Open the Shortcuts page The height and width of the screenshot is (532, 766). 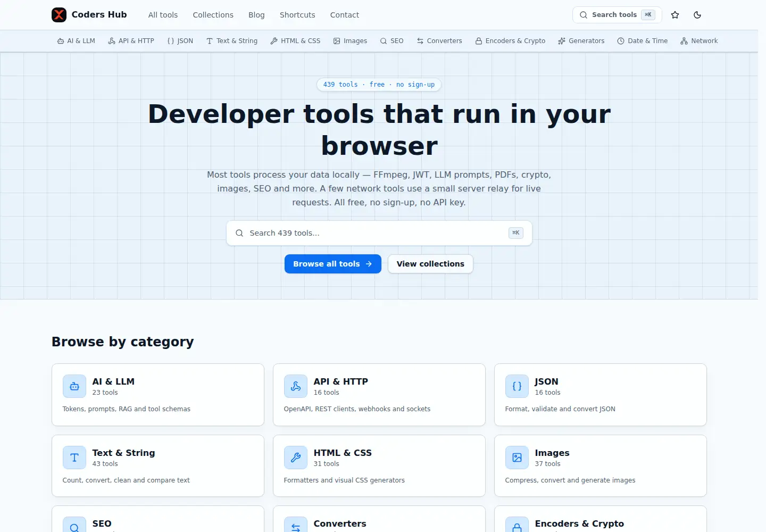point(297,15)
